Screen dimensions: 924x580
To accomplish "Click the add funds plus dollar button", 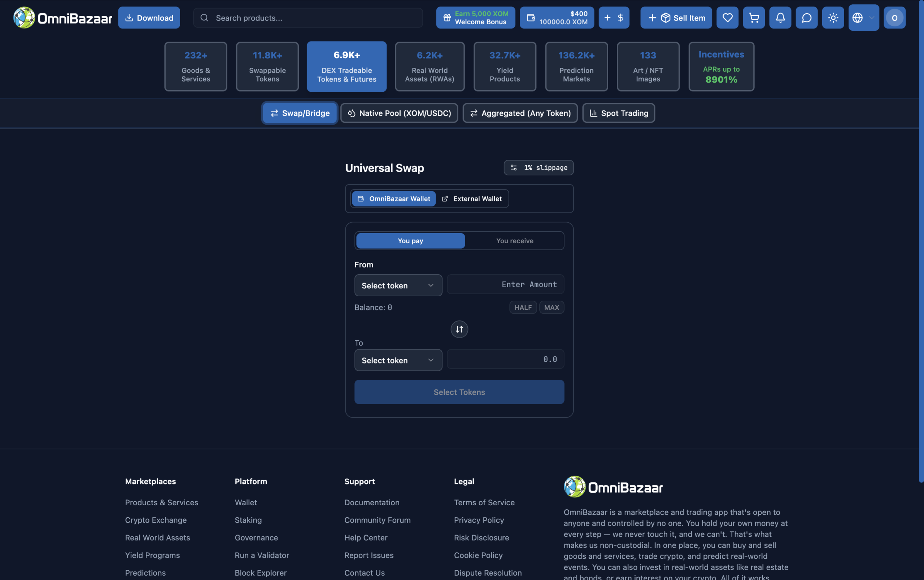I will [x=614, y=18].
